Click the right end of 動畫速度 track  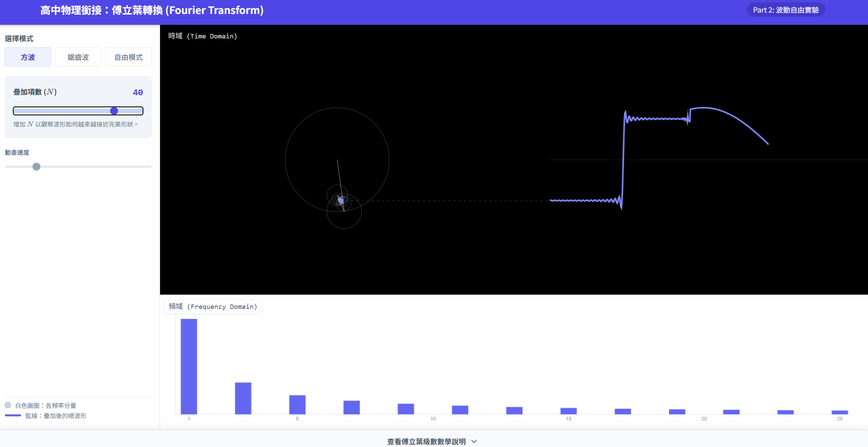150,167
